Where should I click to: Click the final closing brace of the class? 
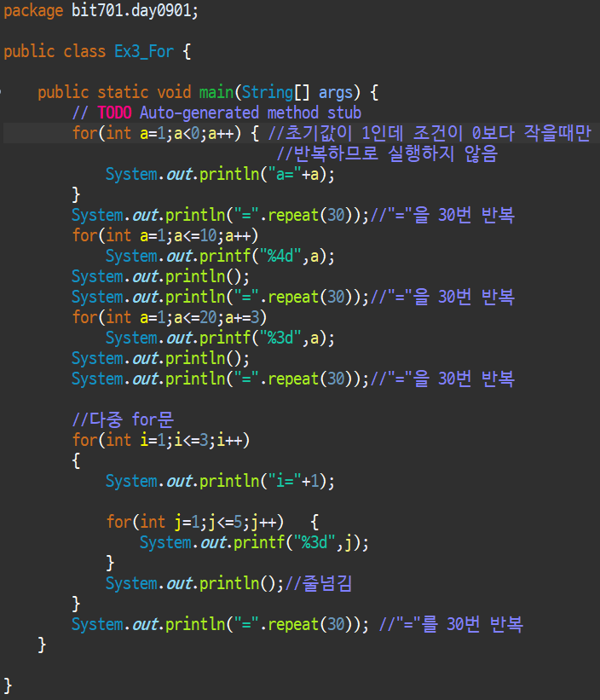[x=8, y=686]
